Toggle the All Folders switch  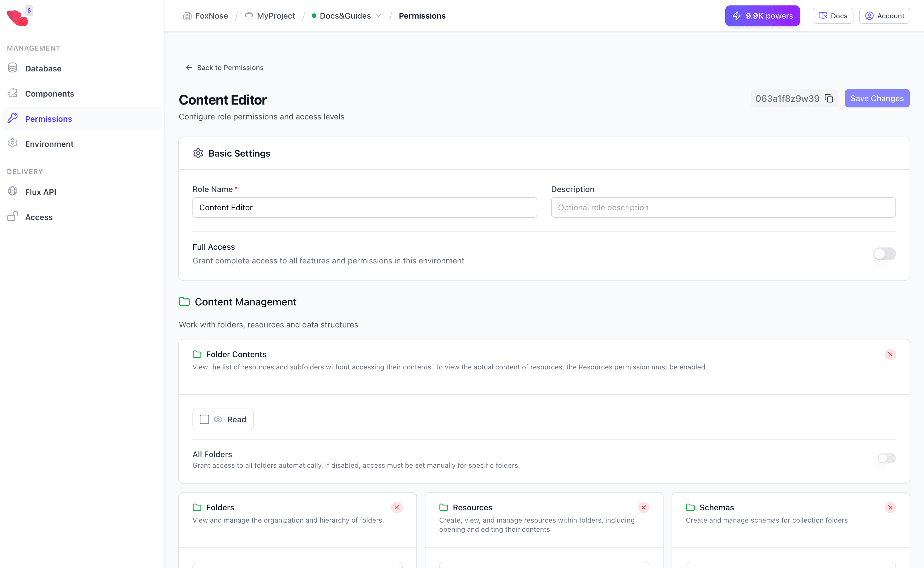click(887, 458)
